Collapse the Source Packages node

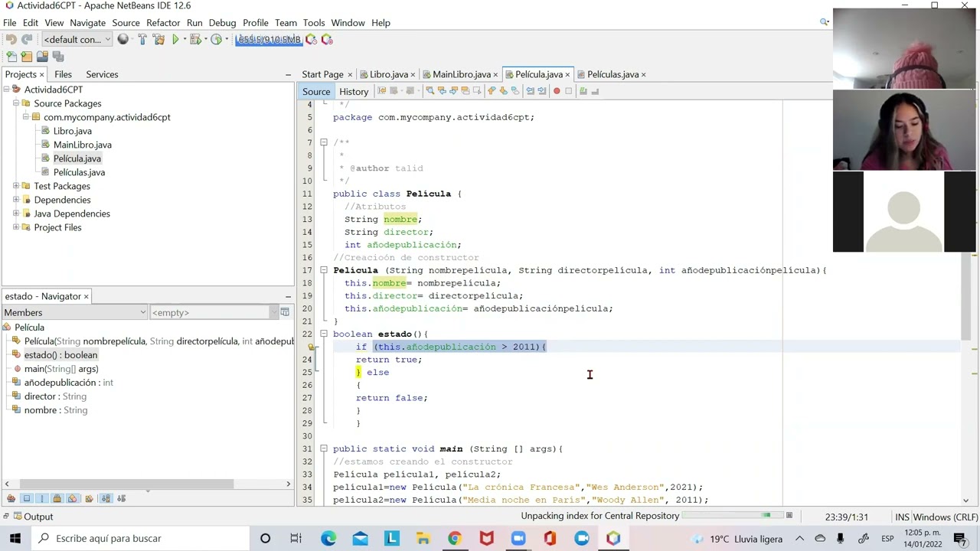point(16,103)
